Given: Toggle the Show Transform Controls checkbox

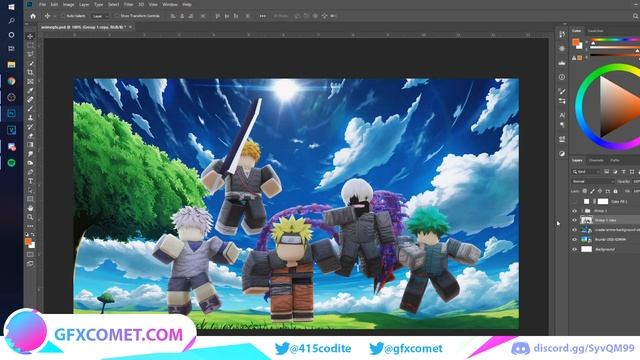Looking at the screenshot, I should pyautogui.click(x=117, y=16).
